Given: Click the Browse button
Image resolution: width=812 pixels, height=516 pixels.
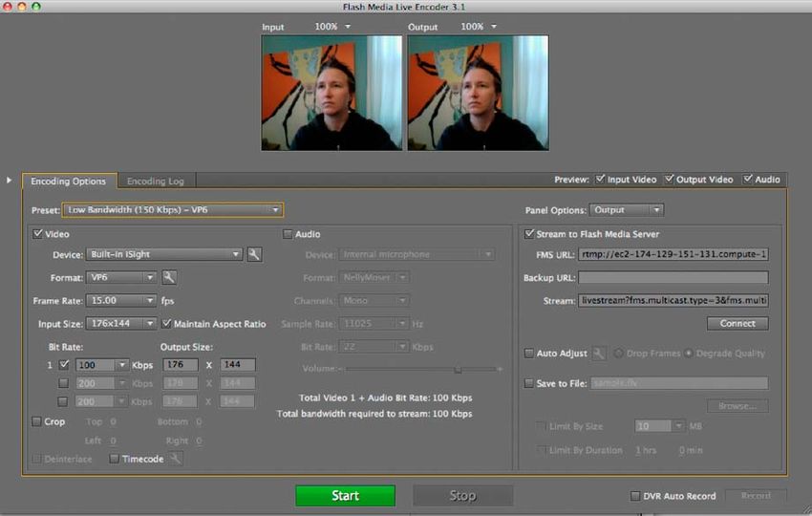Looking at the screenshot, I should pos(737,406).
